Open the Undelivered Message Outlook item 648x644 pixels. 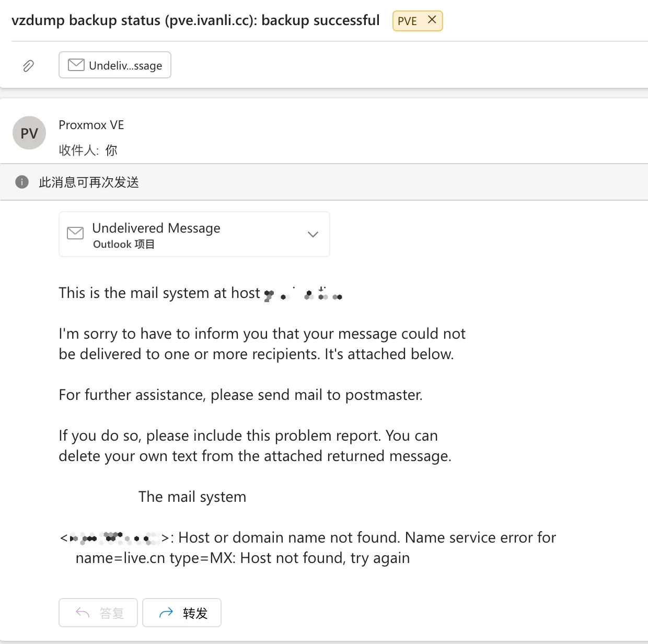(x=194, y=234)
